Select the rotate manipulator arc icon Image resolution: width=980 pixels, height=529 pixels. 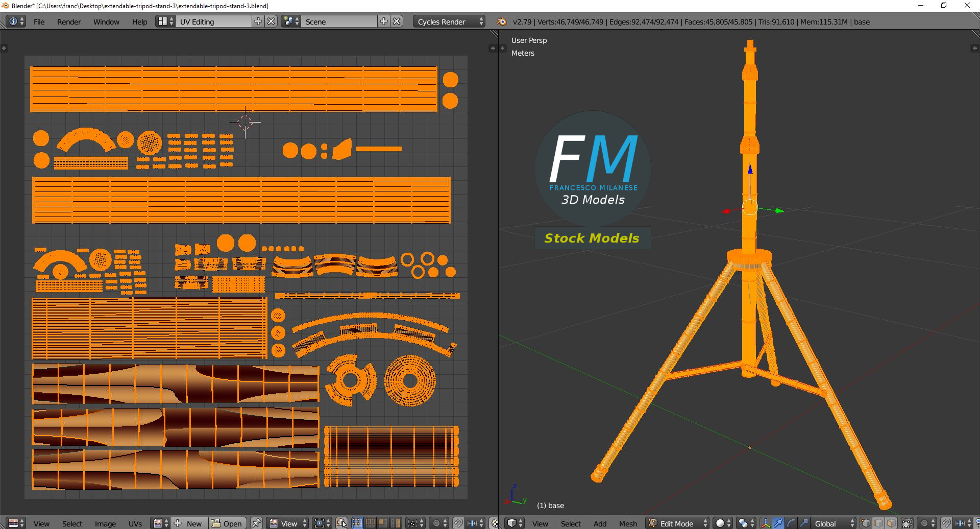(791, 523)
